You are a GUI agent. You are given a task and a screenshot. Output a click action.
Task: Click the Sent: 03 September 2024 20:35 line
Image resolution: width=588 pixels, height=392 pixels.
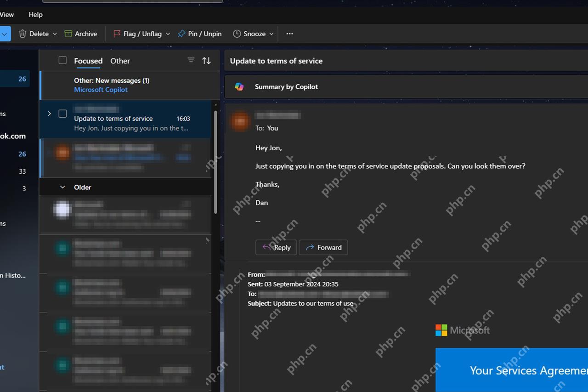pos(293,284)
